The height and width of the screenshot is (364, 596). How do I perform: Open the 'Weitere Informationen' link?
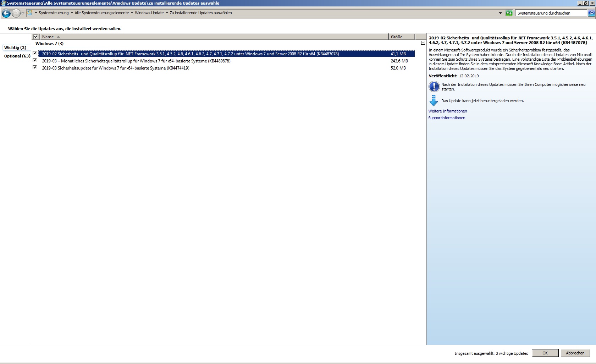coord(447,111)
